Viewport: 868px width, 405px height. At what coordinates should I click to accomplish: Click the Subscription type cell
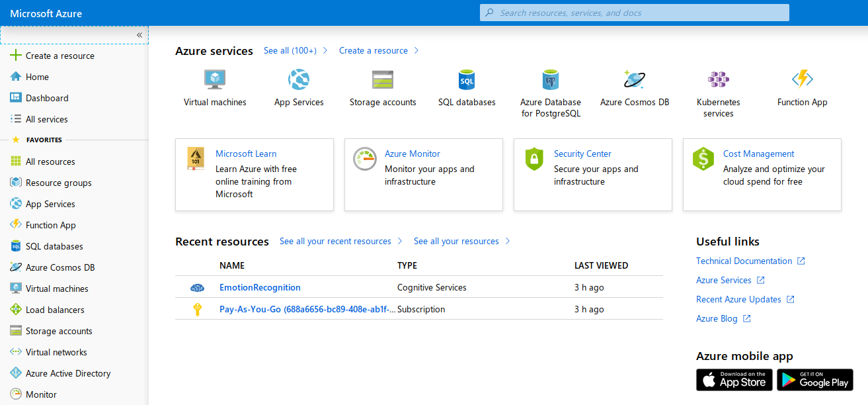[x=421, y=309]
